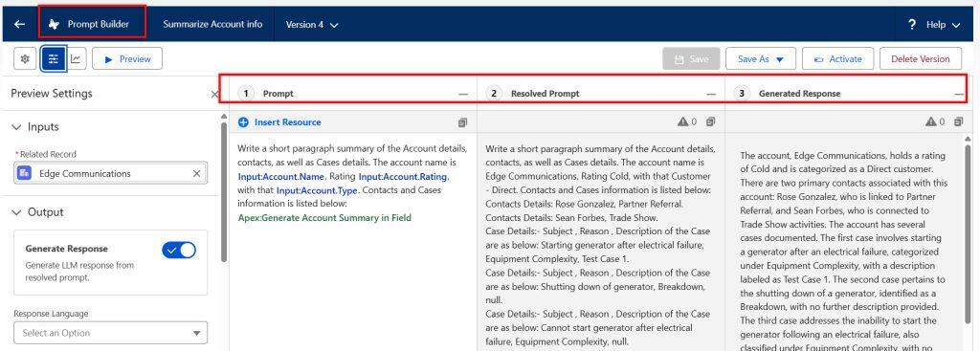The height and width of the screenshot is (351, 980).
Task: Select the Summarize Account info tab
Action: click(x=212, y=24)
